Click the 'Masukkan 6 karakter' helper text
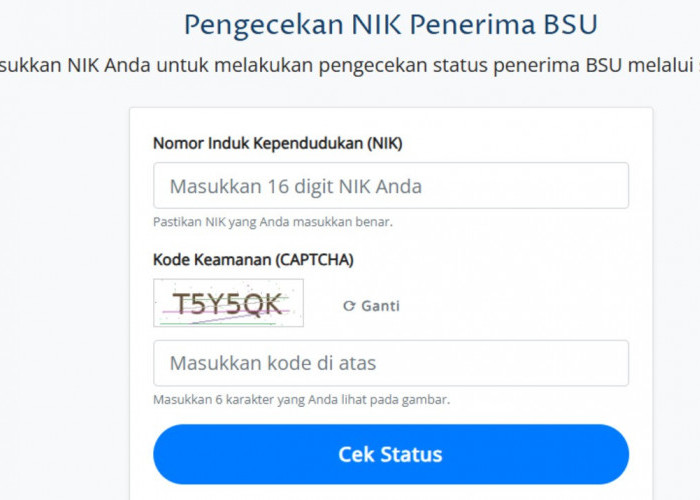Screen dimensions: 700x500 pos(301,399)
